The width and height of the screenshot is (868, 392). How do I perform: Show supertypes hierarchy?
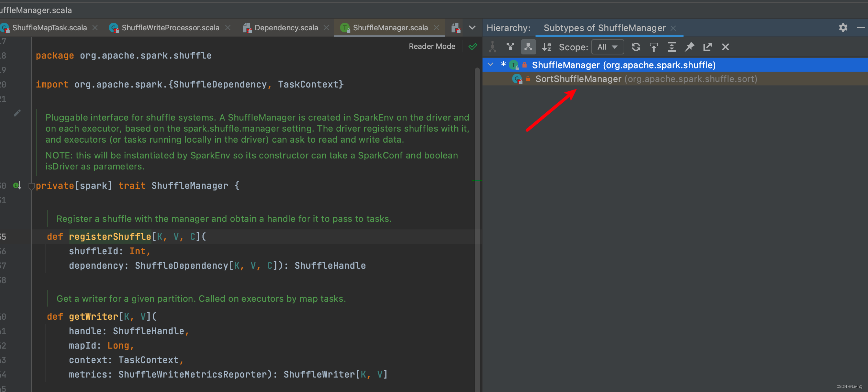pyautogui.click(x=510, y=47)
